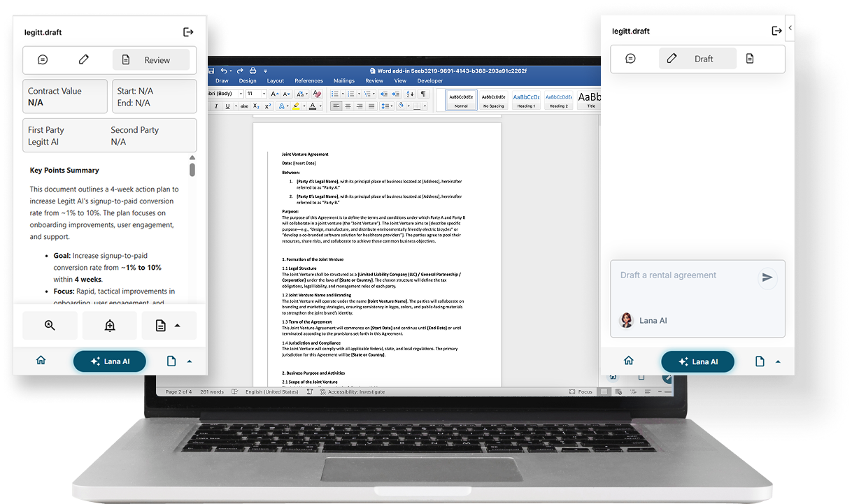Expand the caret beside left footer page icon
The height and width of the screenshot is (504, 852).
[189, 361]
